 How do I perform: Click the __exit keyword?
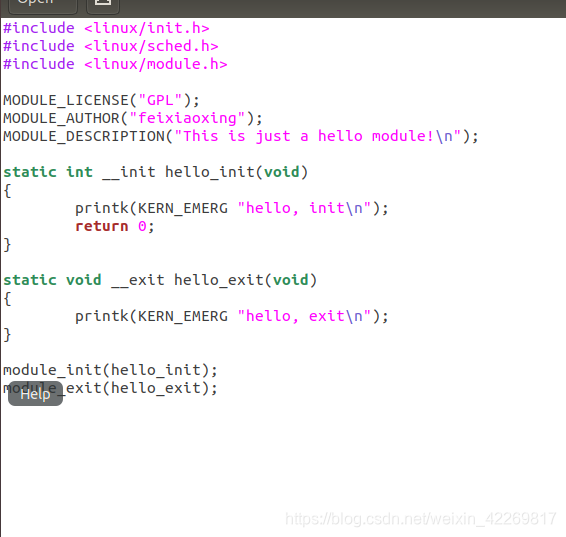138,280
